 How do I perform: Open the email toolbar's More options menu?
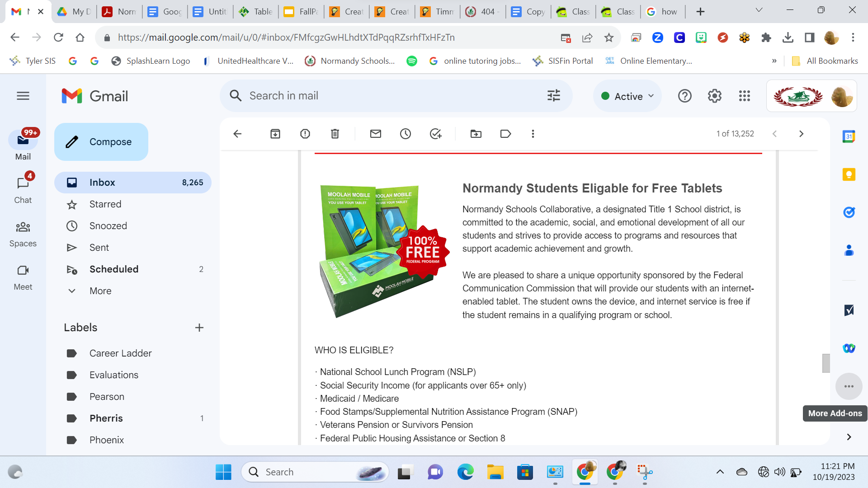click(x=533, y=134)
